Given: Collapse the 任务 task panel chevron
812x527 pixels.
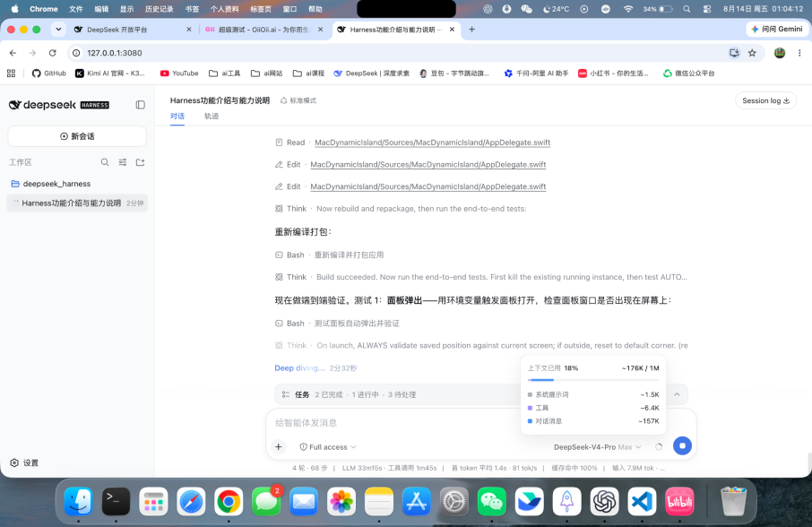Looking at the screenshot, I should [677, 394].
